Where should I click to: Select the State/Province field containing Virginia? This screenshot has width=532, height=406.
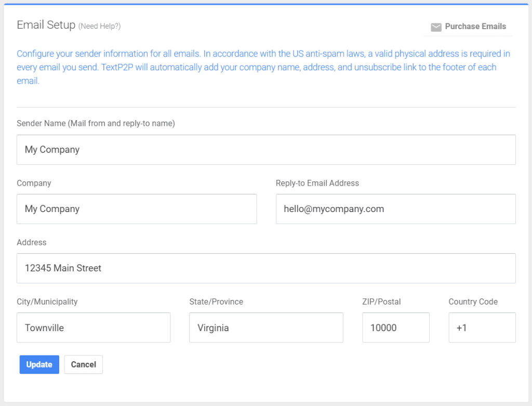(266, 328)
